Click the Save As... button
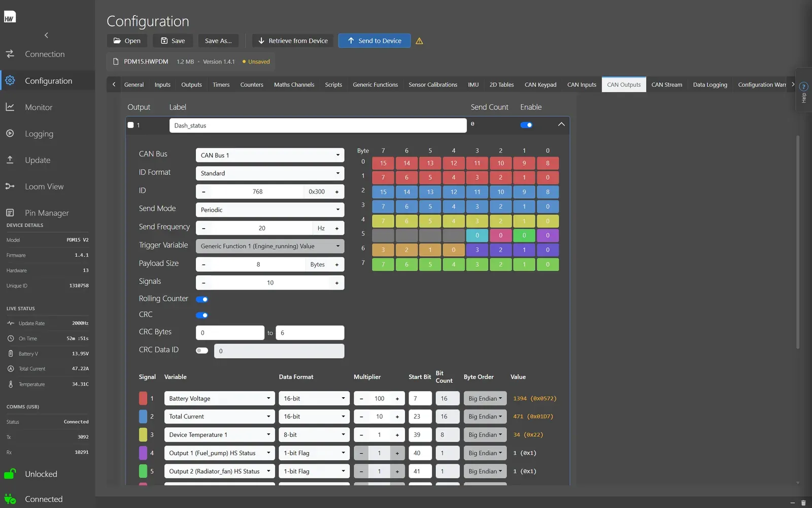 pos(218,41)
